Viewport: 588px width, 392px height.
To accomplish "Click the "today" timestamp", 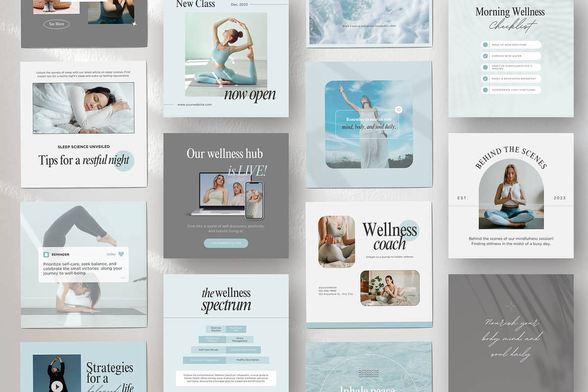I will coord(111,254).
